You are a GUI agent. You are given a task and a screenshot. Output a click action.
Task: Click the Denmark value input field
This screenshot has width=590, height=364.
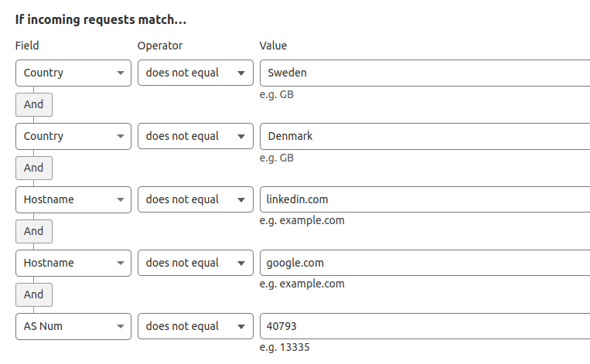pyautogui.click(x=425, y=136)
